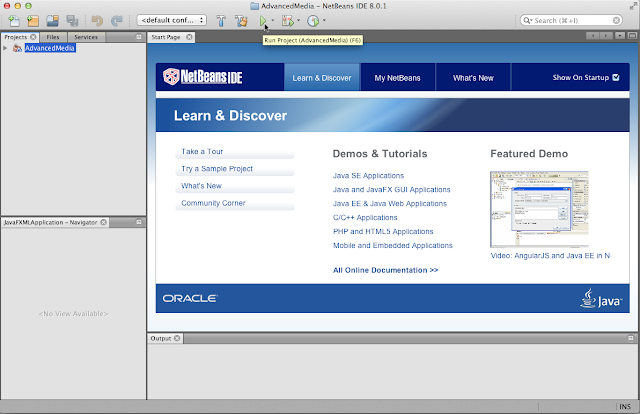Open Java and JavaFX GUI Applications
The width and height of the screenshot is (640, 414).
pyautogui.click(x=391, y=189)
